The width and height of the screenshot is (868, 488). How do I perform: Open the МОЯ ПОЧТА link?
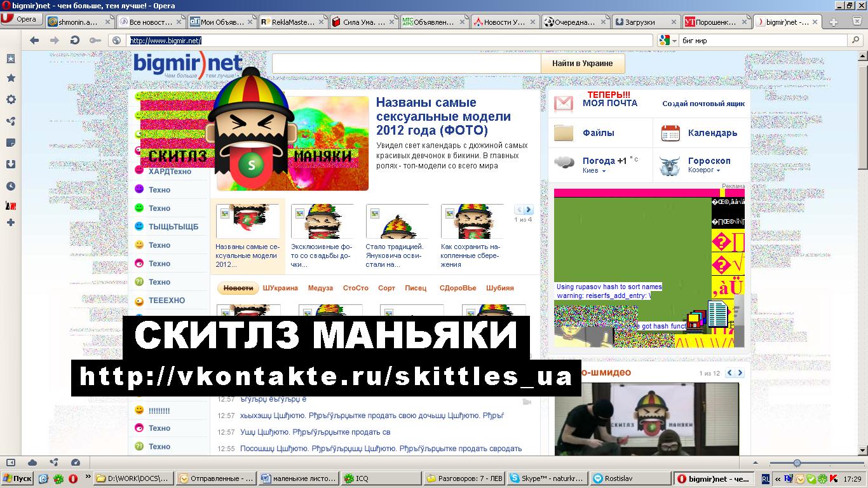pyautogui.click(x=610, y=104)
